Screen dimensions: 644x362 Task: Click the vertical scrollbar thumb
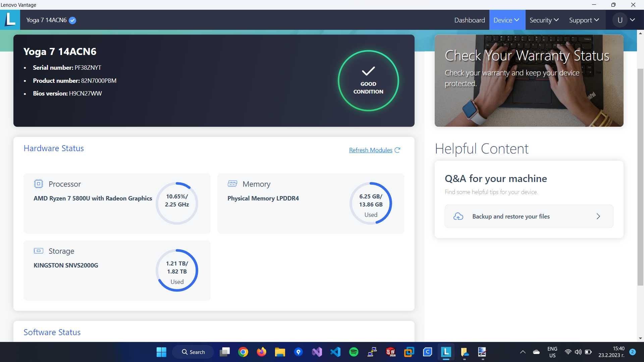pyautogui.click(x=640, y=177)
